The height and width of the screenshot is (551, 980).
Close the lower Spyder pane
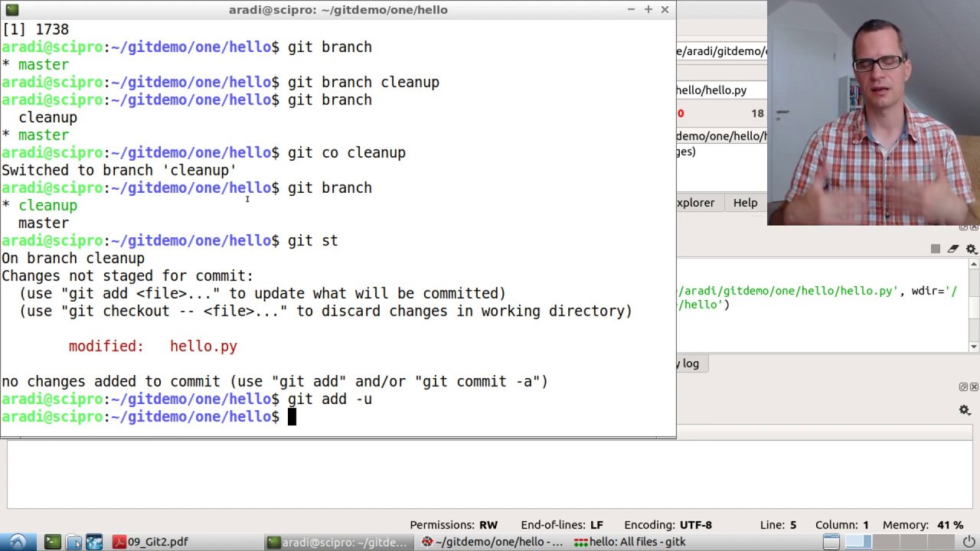pos(974,387)
